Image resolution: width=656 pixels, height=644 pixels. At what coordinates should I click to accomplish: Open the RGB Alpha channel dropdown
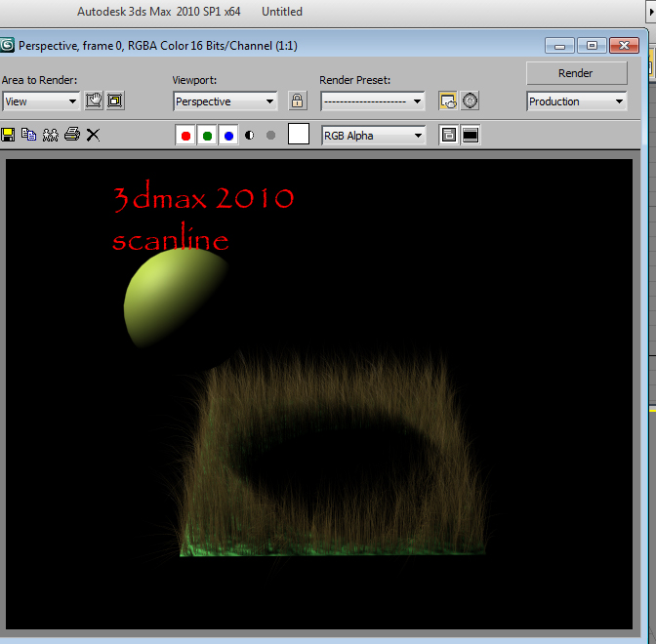[x=374, y=136]
